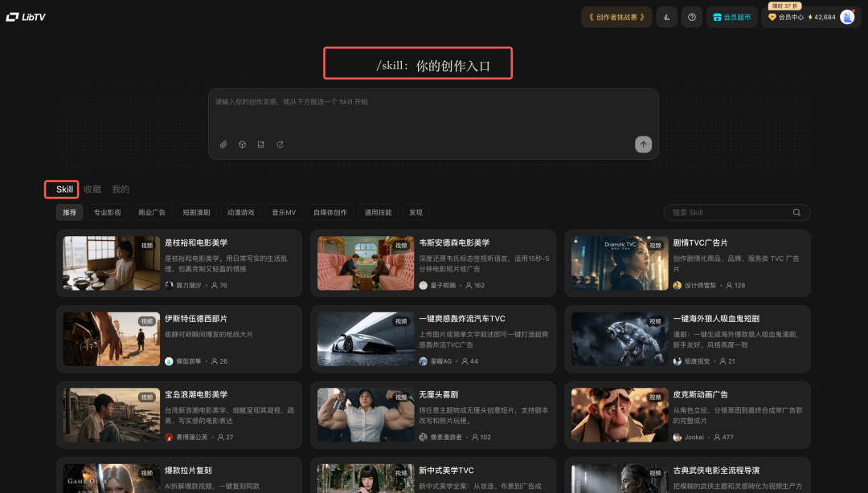
Task: Click the 是枝裕和电影美学 title
Action: (196, 243)
